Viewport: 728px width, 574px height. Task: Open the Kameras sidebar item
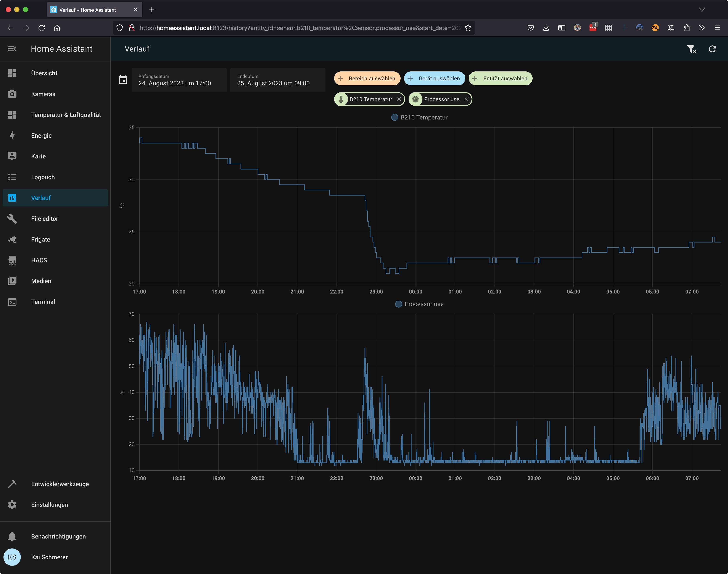click(43, 94)
